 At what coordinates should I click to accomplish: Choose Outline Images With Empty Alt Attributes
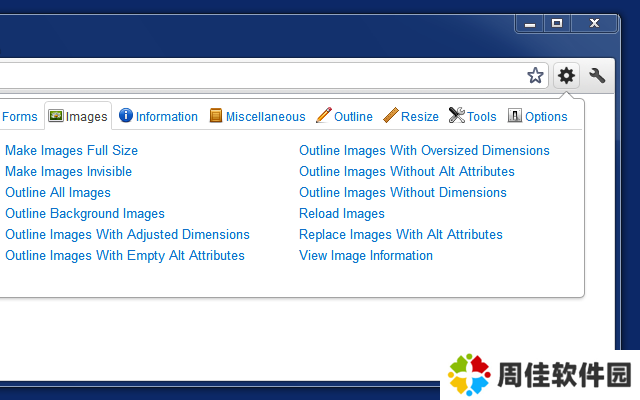point(125,256)
